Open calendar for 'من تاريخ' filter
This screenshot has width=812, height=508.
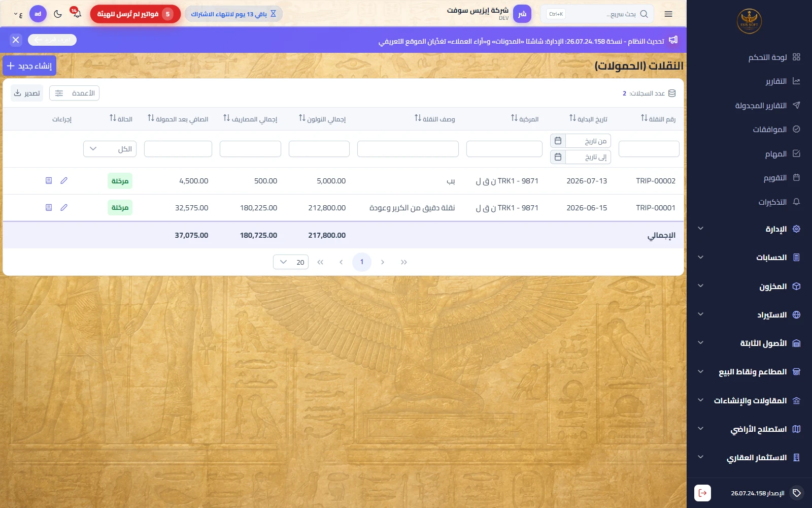pos(558,141)
